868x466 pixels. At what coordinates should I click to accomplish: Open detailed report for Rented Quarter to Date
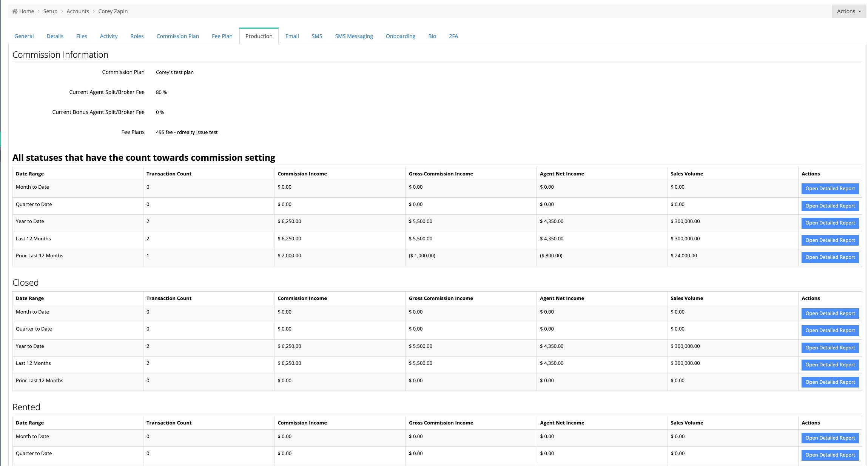(x=830, y=455)
